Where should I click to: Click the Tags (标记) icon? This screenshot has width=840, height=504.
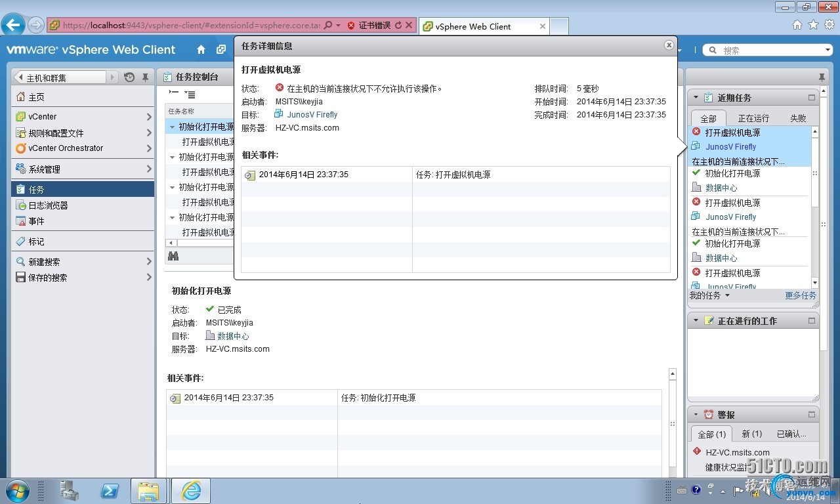coord(20,241)
